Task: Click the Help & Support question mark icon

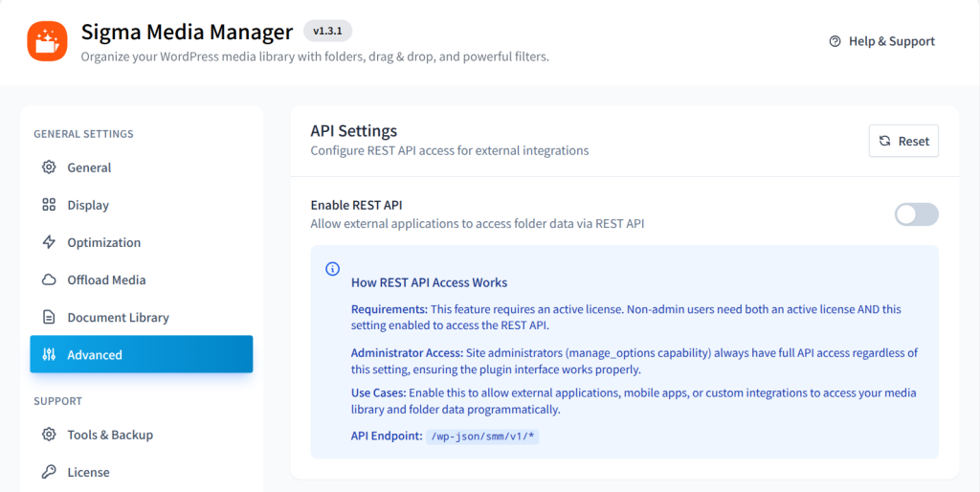Action: pos(835,41)
